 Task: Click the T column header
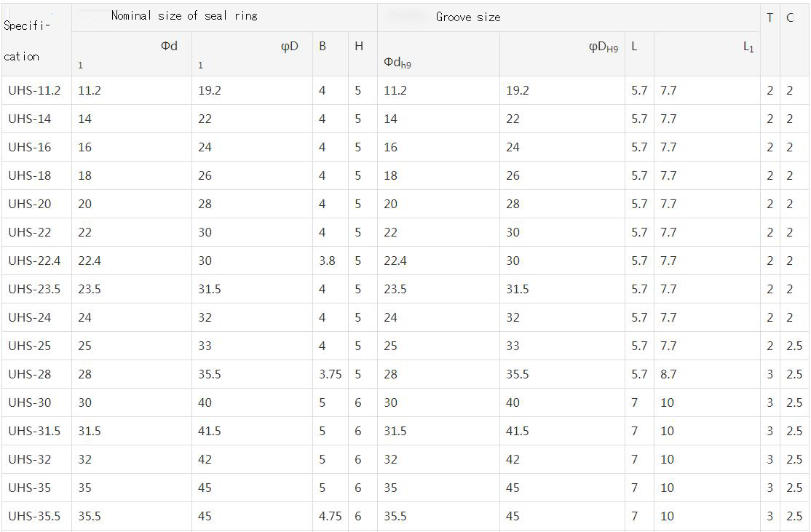(x=770, y=17)
